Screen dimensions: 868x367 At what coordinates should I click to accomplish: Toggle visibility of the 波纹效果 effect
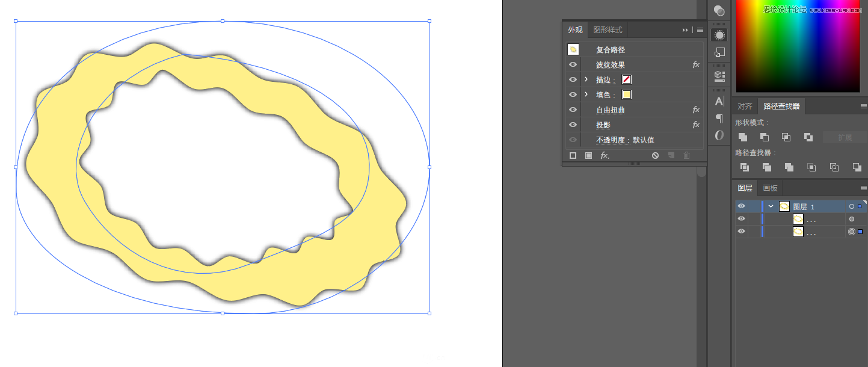[x=573, y=64]
